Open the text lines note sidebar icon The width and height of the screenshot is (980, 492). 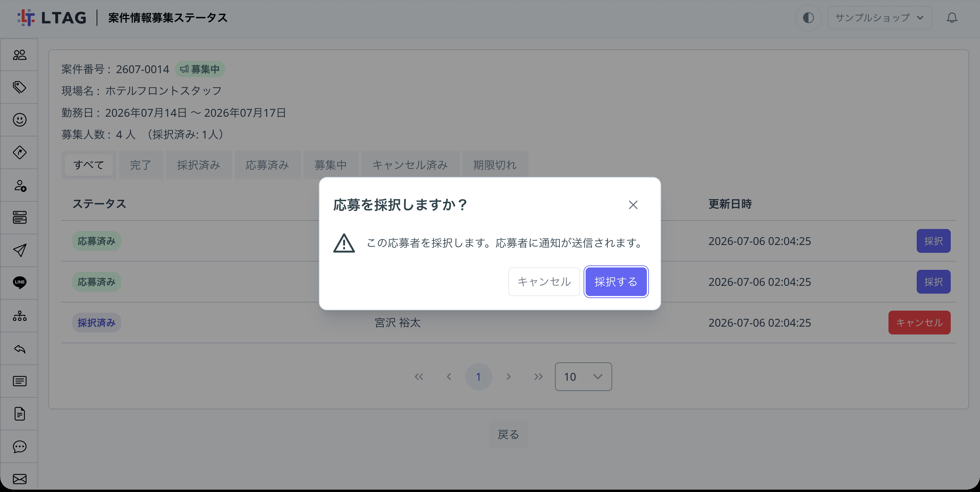point(19,381)
